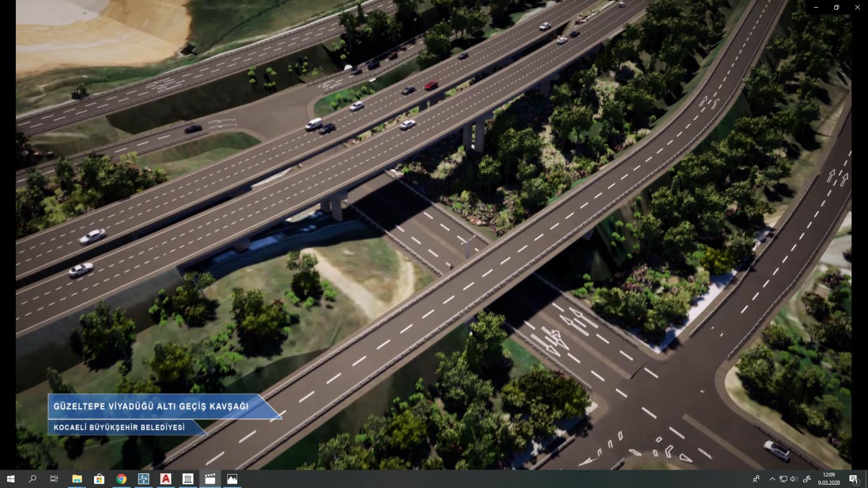Open the Windows Start menu

pos(11,479)
